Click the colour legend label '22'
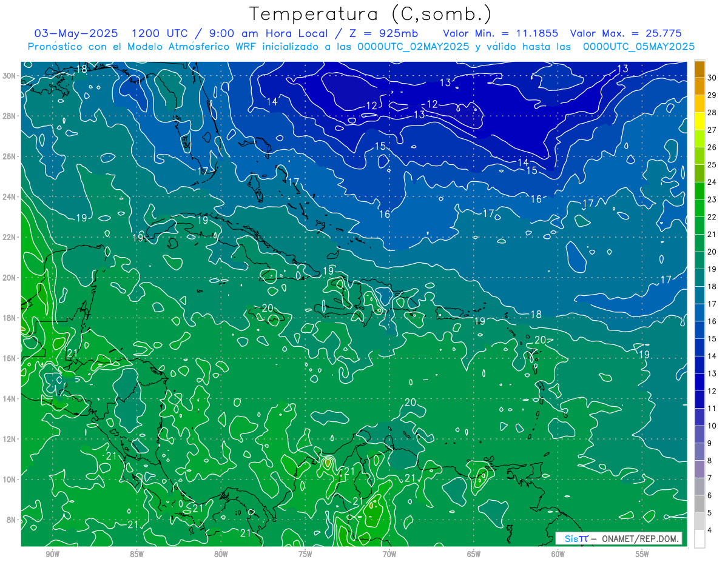728x562 pixels. tap(712, 217)
